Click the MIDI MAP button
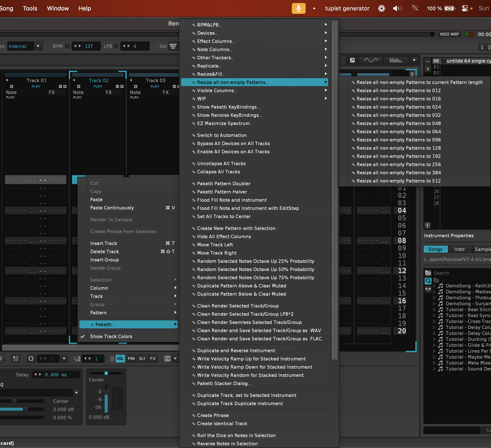This screenshot has width=491, height=448. pyautogui.click(x=449, y=34)
